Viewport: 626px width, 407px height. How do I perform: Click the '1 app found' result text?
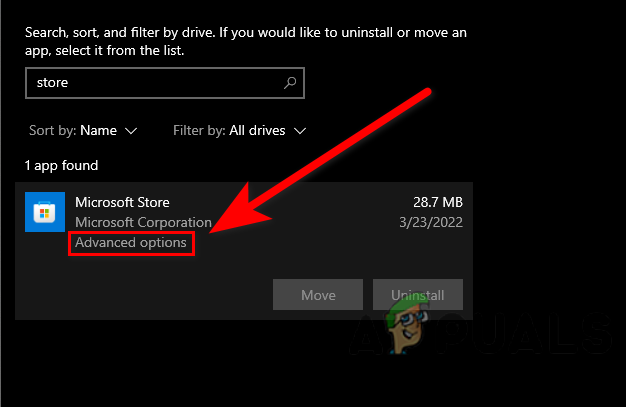tap(61, 165)
